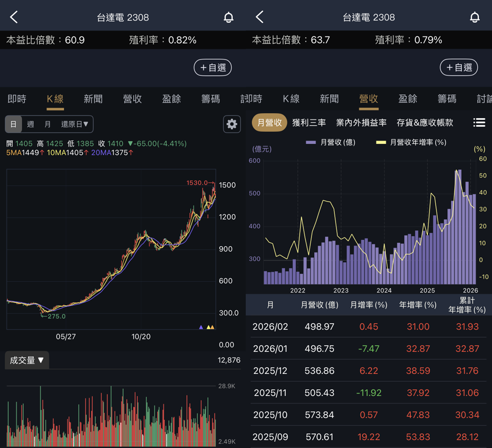Tap the back arrow on the K-line screen
Screen dimensions: 492x448
pos(13,17)
